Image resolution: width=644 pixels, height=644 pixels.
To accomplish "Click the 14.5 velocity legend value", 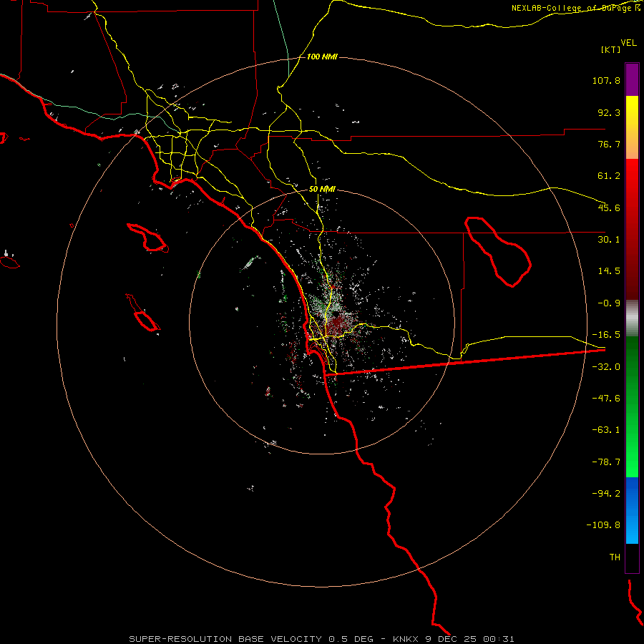I will tap(609, 271).
